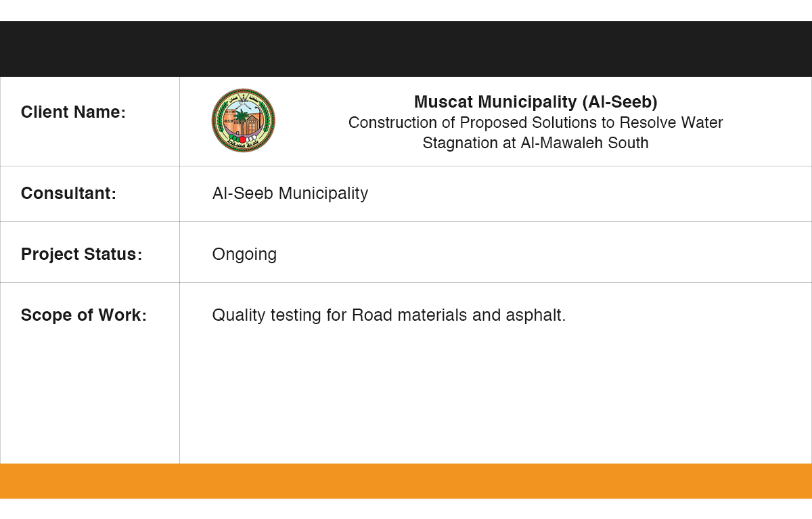
Task: Click the "Consultant:" row label
Action: [x=68, y=194]
